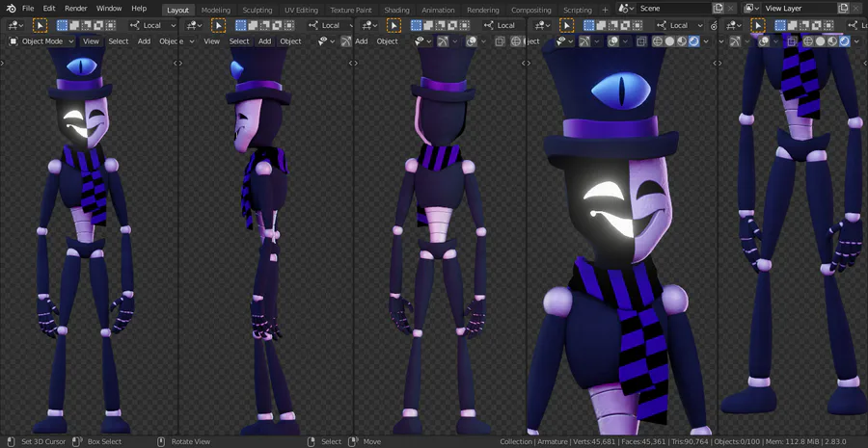This screenshot has height=448, width=868.
Task: Click select tool icon in back-view viewport header
Action: click(x=393, y=25)
